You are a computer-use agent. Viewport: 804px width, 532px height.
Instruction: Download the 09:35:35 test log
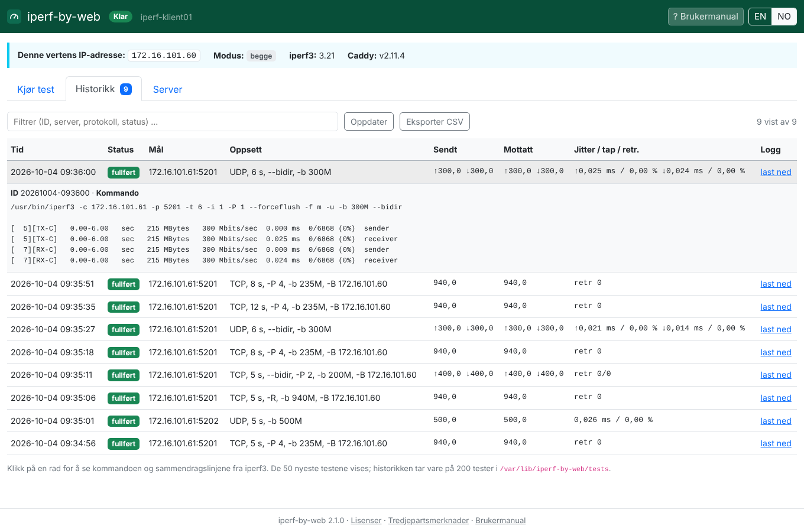pos(776,307)
